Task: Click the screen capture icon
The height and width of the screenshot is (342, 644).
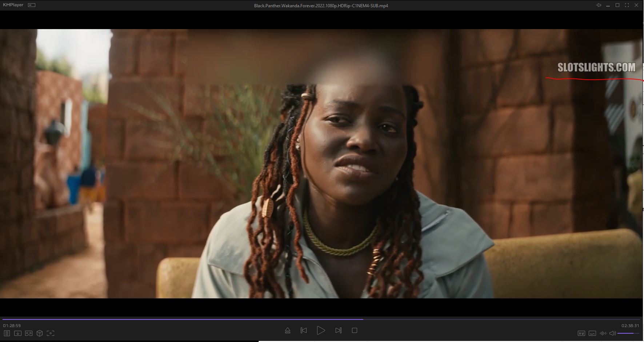Action: coord(51,333)
